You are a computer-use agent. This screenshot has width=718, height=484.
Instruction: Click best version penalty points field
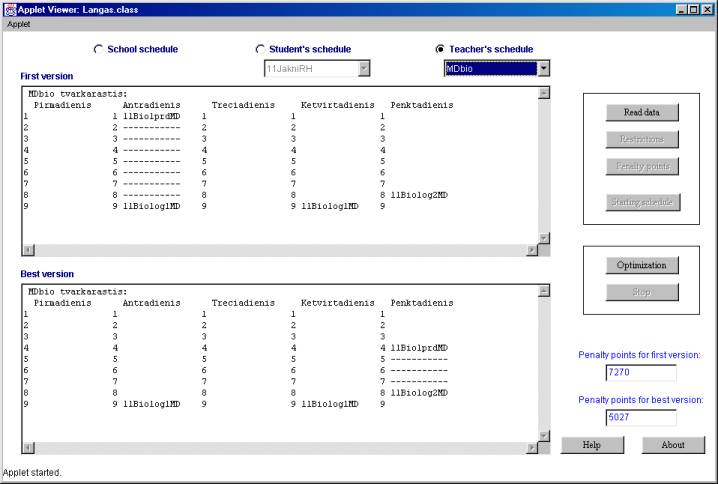pos(641,418)
